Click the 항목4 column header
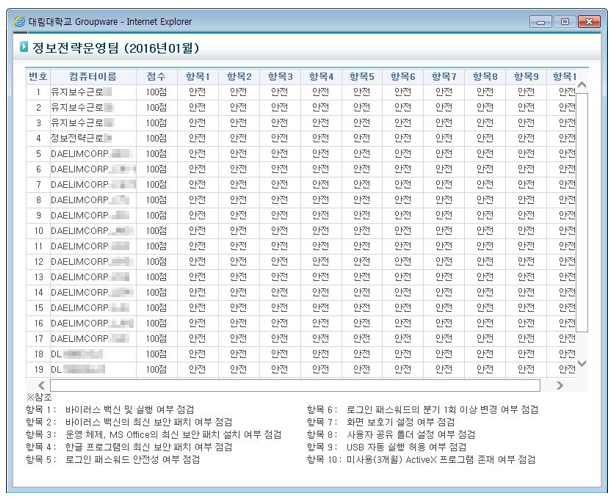The width and height of the screenshot is (610, 499). click(x=321, y=76)
